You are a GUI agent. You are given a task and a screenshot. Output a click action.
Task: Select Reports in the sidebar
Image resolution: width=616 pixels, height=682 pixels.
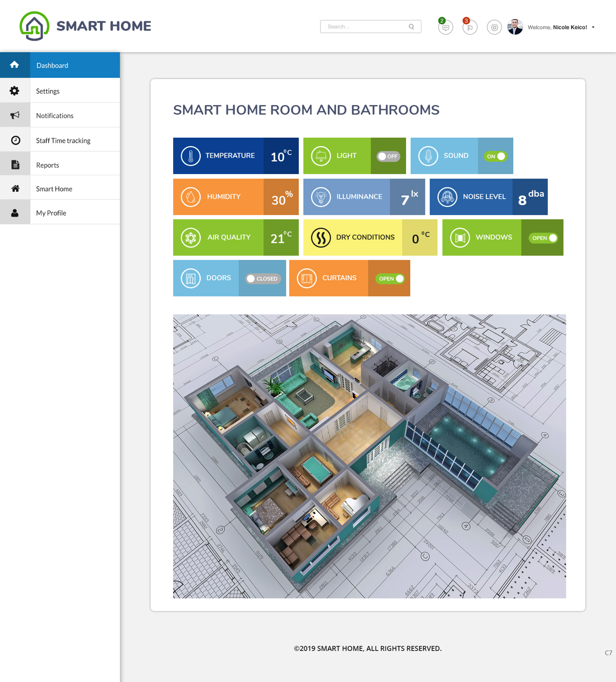pyautogui.click(x=48, y=165)
